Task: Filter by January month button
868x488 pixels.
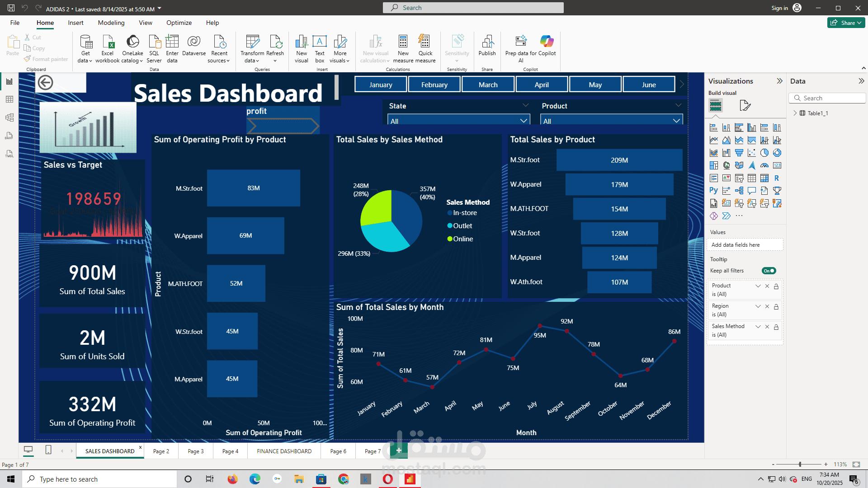Action: (381, 85)
